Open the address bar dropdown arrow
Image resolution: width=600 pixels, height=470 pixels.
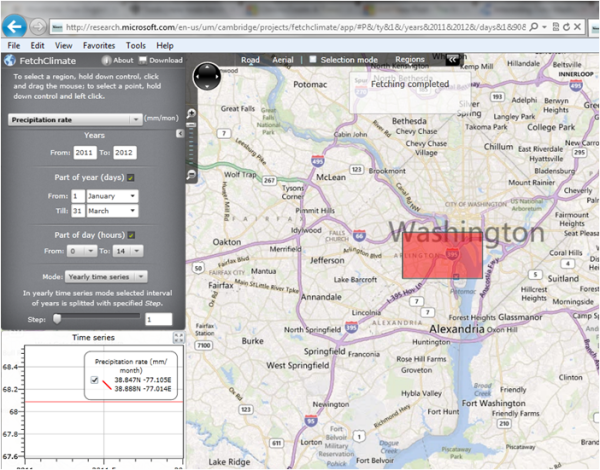coord(544,27)
